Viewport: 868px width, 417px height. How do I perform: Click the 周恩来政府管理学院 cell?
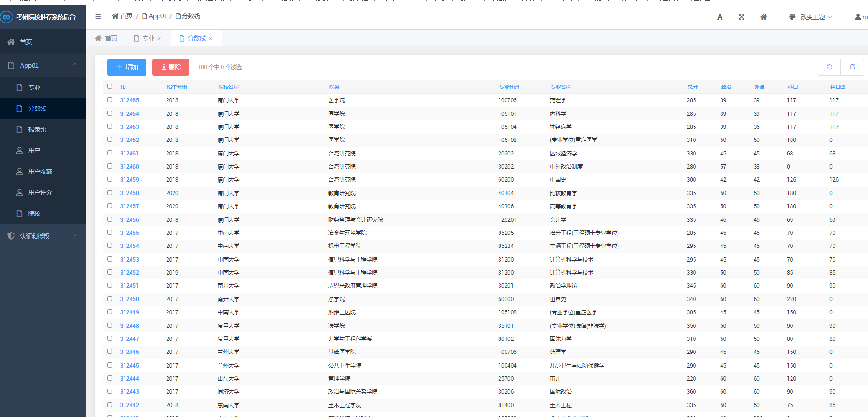pos(353,286)
